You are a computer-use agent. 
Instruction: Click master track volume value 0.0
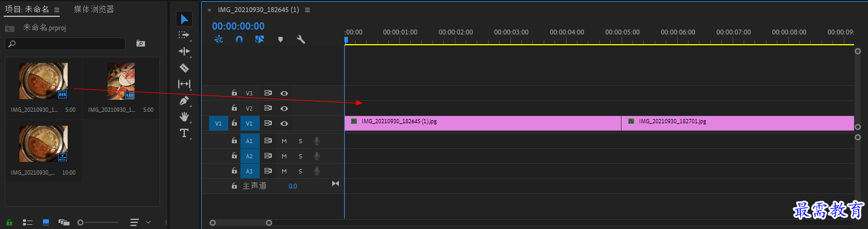292,186
